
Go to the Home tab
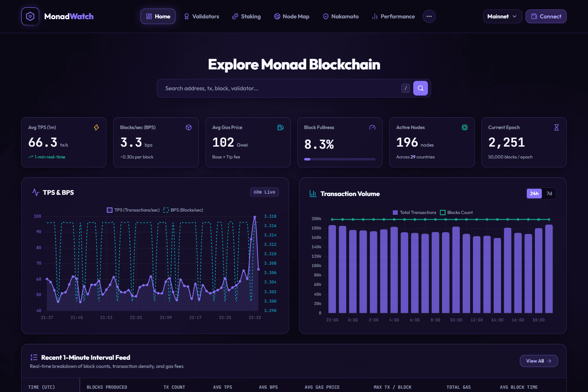[x=158, y=16]
